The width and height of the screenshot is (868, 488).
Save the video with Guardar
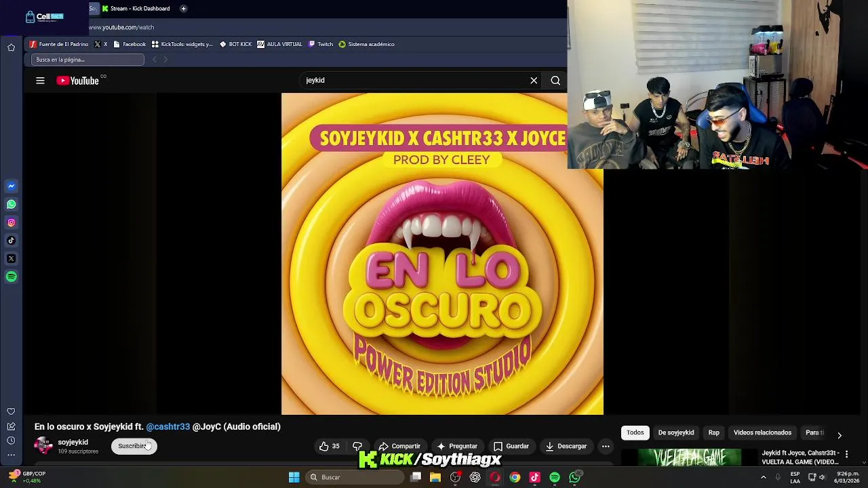pyautogui.click(x=511, y=446)
